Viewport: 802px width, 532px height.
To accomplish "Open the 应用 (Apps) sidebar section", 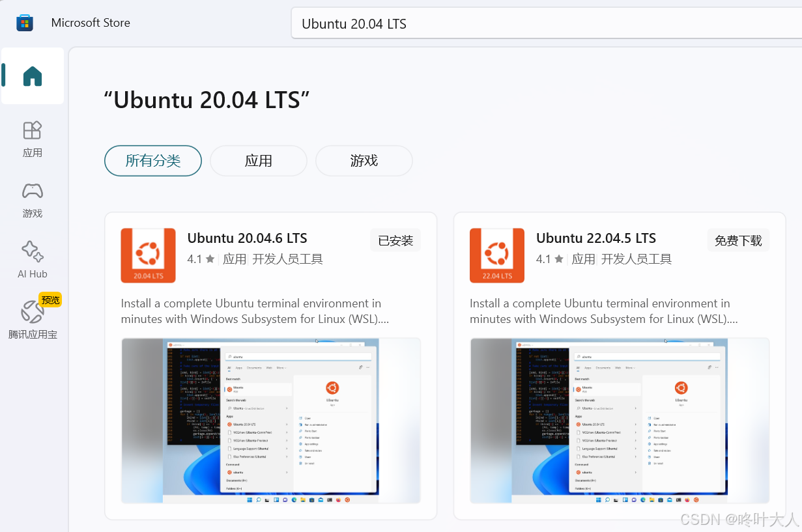I will click(x=33, y=139).
